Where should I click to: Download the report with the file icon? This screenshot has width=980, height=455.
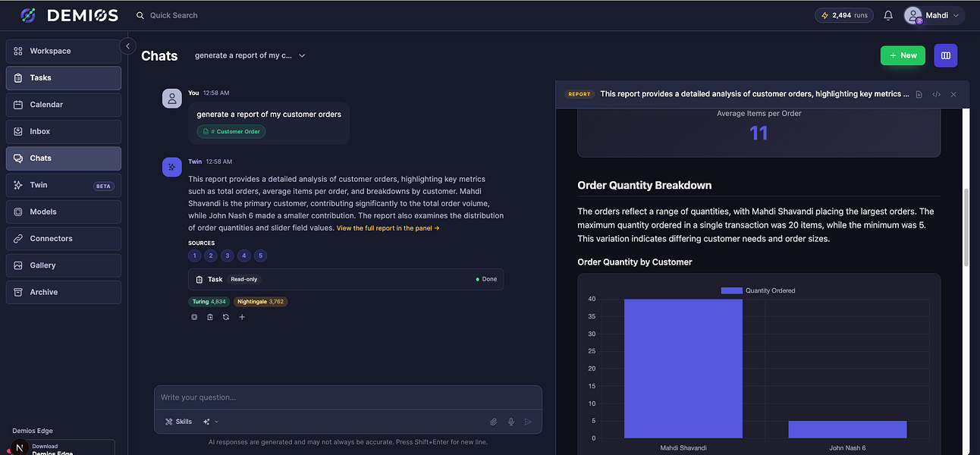(919, 94)
